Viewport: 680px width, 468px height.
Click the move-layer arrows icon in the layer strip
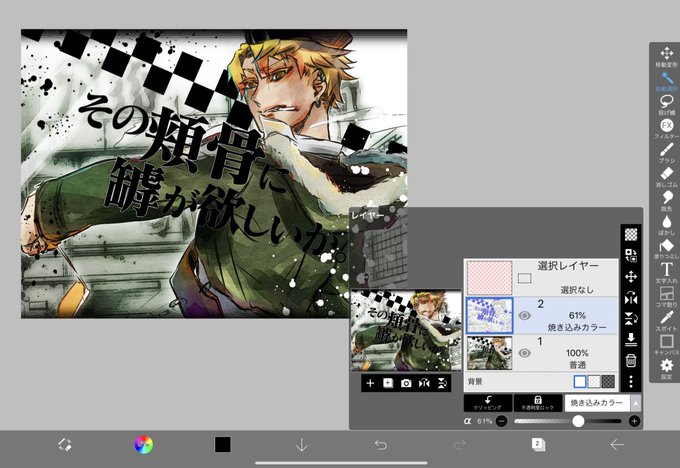pos(631,277)
